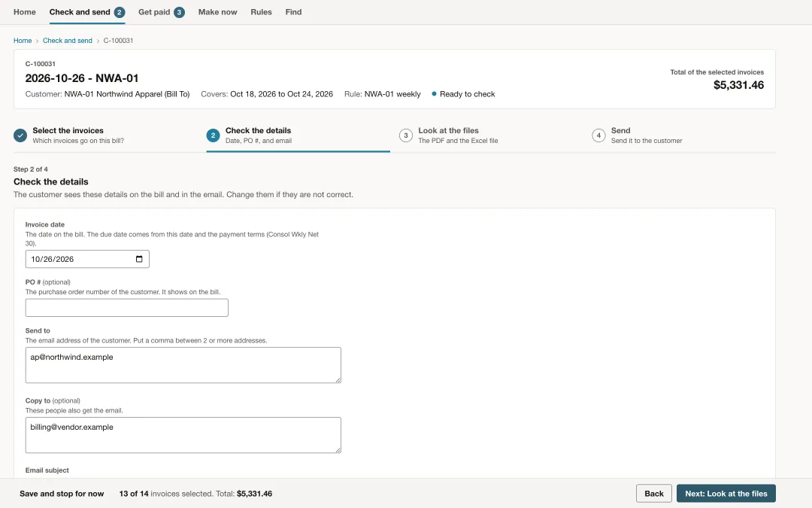Click the $5,331.46 header total
Viewport: 812px width, 508px height.
(738, 85)
